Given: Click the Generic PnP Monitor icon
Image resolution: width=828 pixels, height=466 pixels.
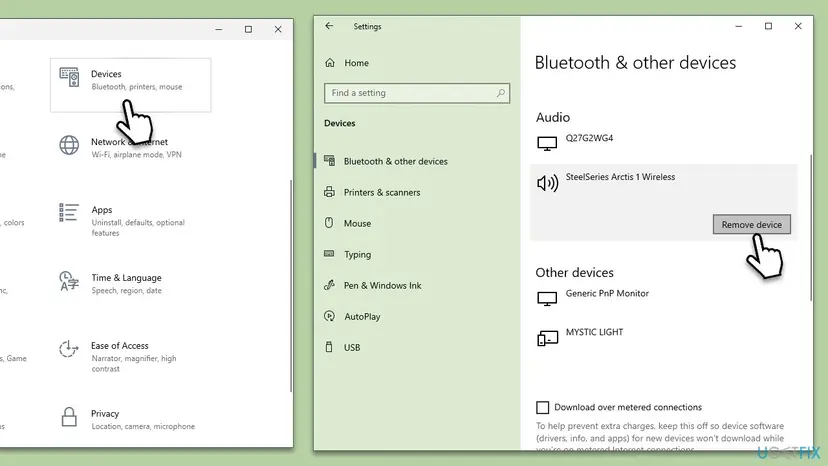Looking at the screenshot, I should pyautogui.click(x=547, y=299).
